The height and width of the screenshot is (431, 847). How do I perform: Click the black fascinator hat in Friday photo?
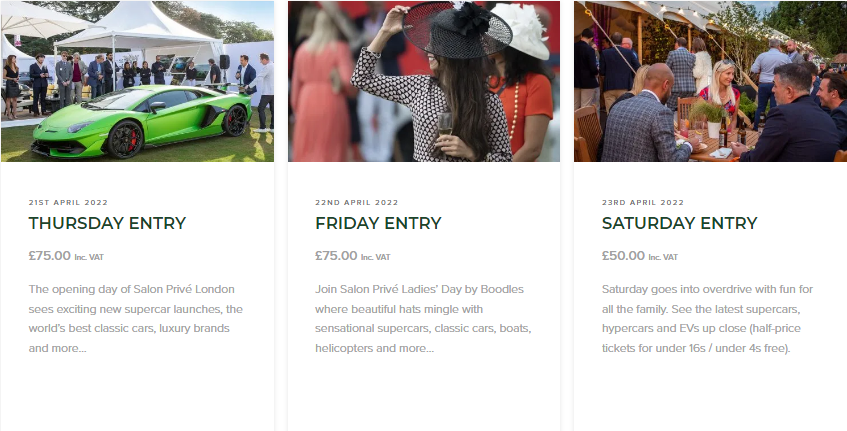point(457,30)
